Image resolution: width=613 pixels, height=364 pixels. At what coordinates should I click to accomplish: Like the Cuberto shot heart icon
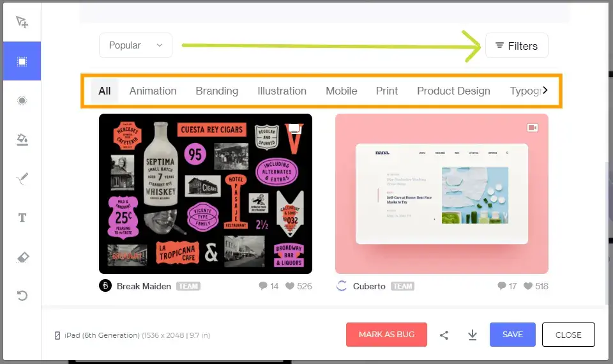(528, 286)
